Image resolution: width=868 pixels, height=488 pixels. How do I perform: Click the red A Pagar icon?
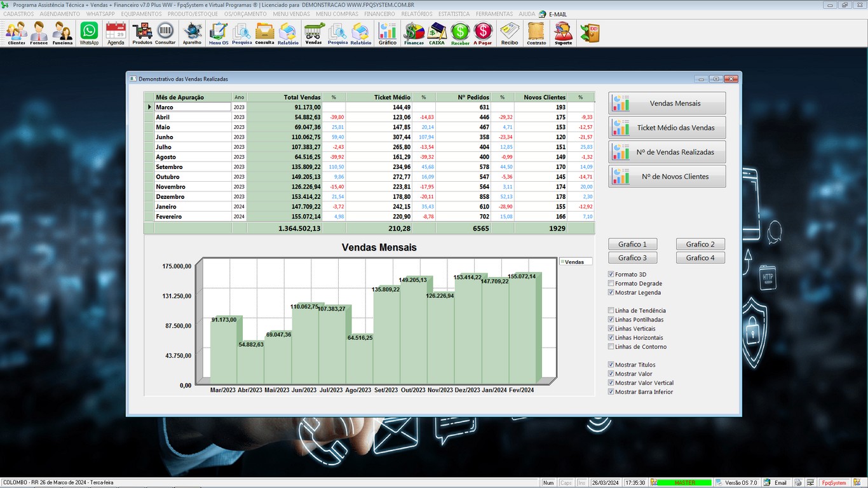pyautogui.click(x=483, y=33)
